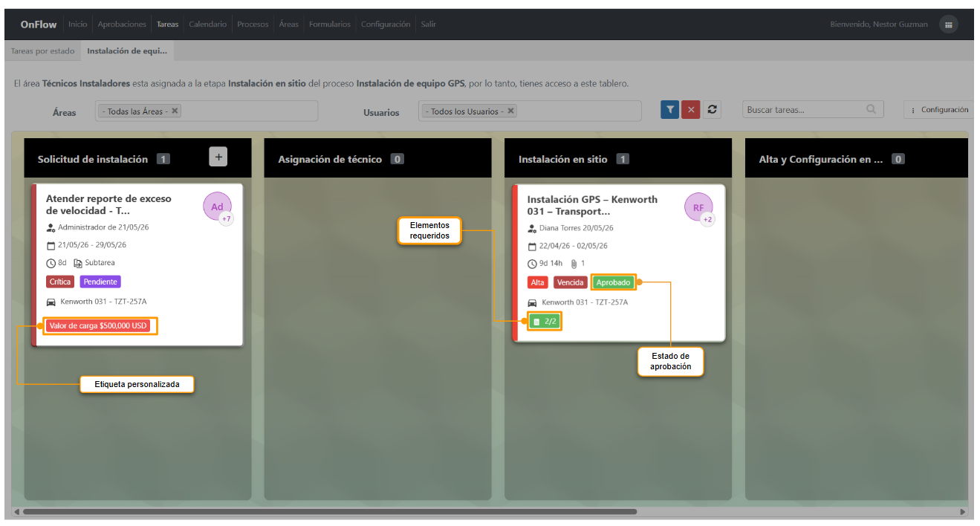The height and width of the screenshot is (526, 980).
Task: Open the apps grid icon beside Nestor Guzman
Action: coord(948,25)
